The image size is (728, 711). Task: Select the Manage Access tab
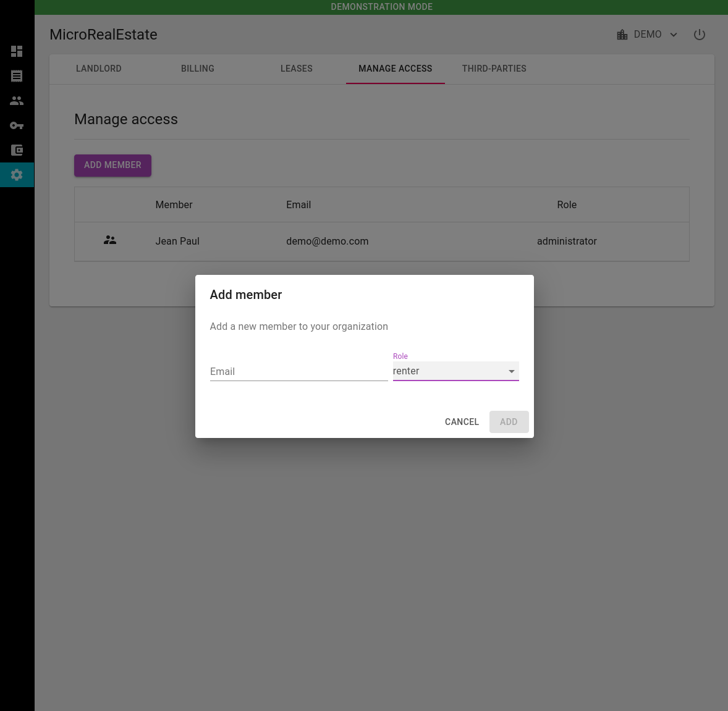(396, 69)
